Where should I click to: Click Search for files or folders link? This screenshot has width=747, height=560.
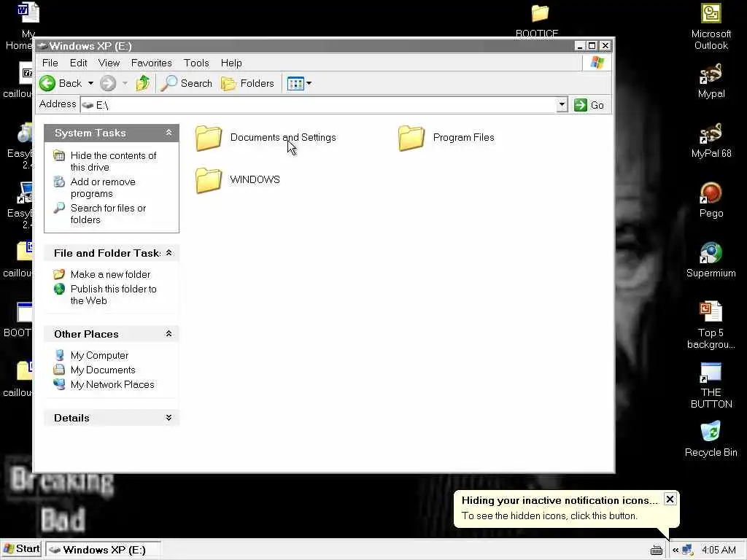(x=108, y=214)
